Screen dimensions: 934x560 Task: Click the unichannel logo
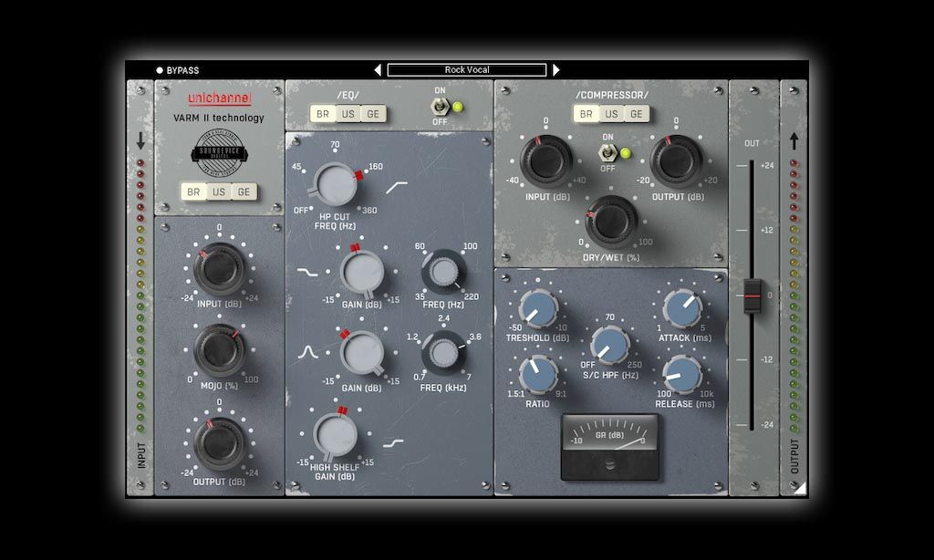pyautogui.click(x=219, y=99)
